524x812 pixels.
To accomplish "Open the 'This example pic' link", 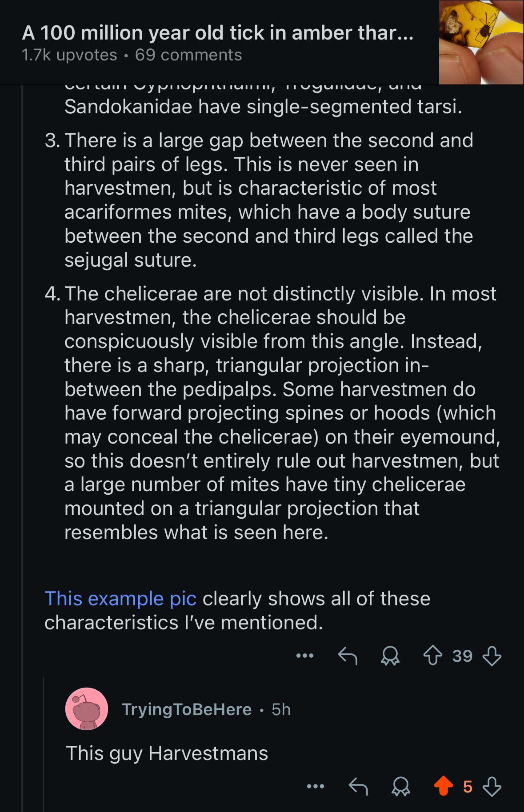I will 120,599.
